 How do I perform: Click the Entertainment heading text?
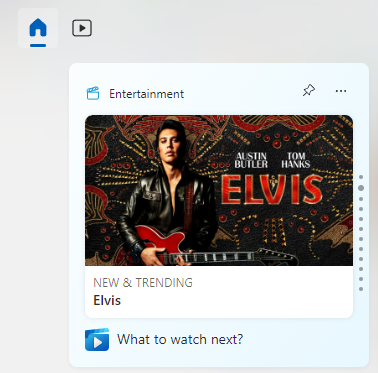pos(147,94)
